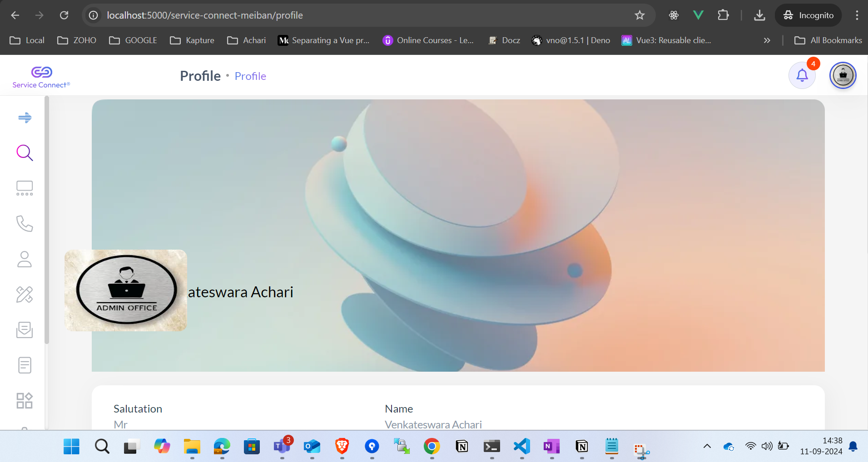This screenshot has height=462, width=868.
Task: Select the pencil and ruler sidebar icon
Action: click(25, 295)
